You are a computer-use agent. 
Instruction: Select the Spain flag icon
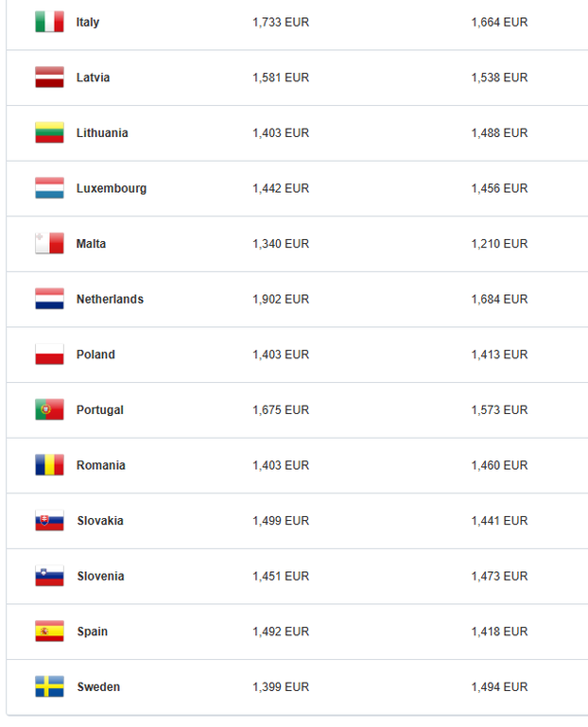click(49, 632)
